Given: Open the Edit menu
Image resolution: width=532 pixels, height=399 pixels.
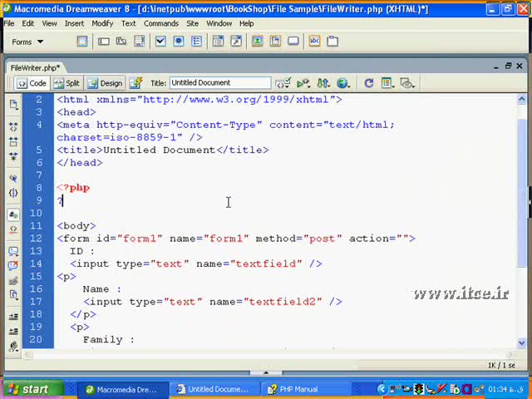Looking at the screenshot, I should pos(27,23).
